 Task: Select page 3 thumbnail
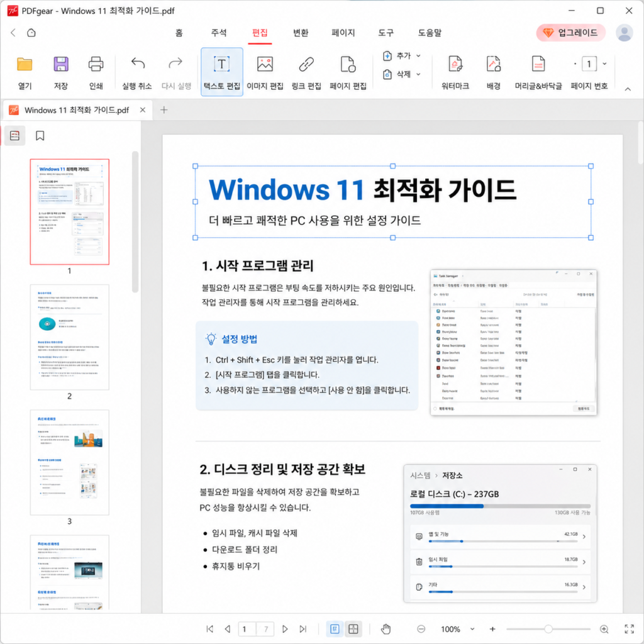[69, 462]
